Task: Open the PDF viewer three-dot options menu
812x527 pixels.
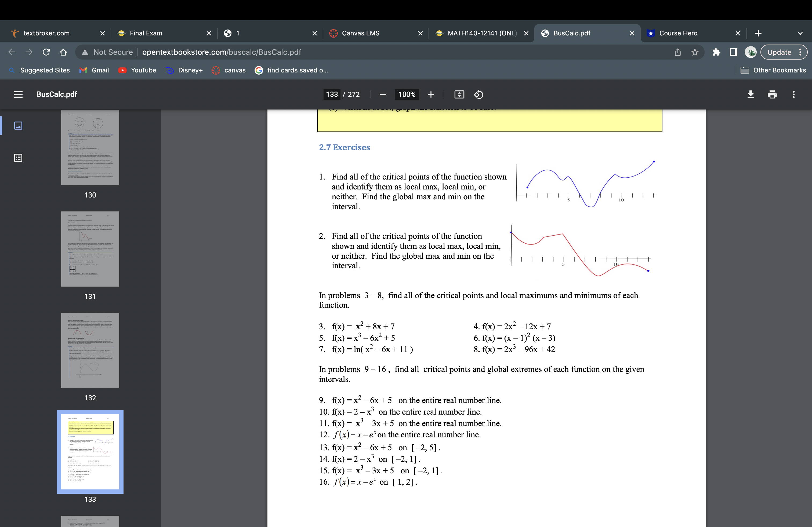Action: coord(793,94)
